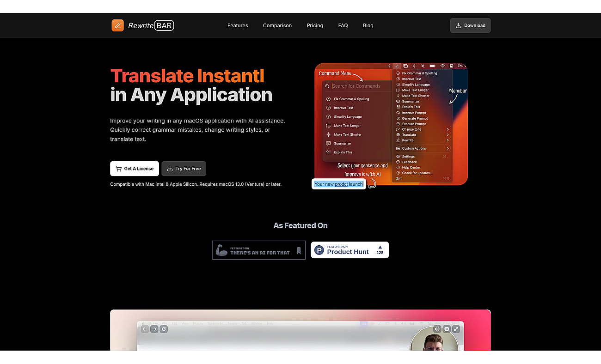601x364 pixels.
Task: Open the There's An AI For That badge
Action: coord(259,250)
